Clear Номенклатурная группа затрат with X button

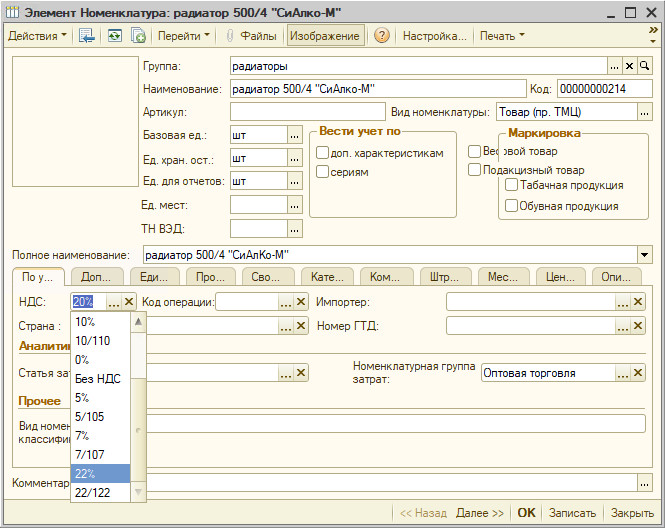pos(638,373)
